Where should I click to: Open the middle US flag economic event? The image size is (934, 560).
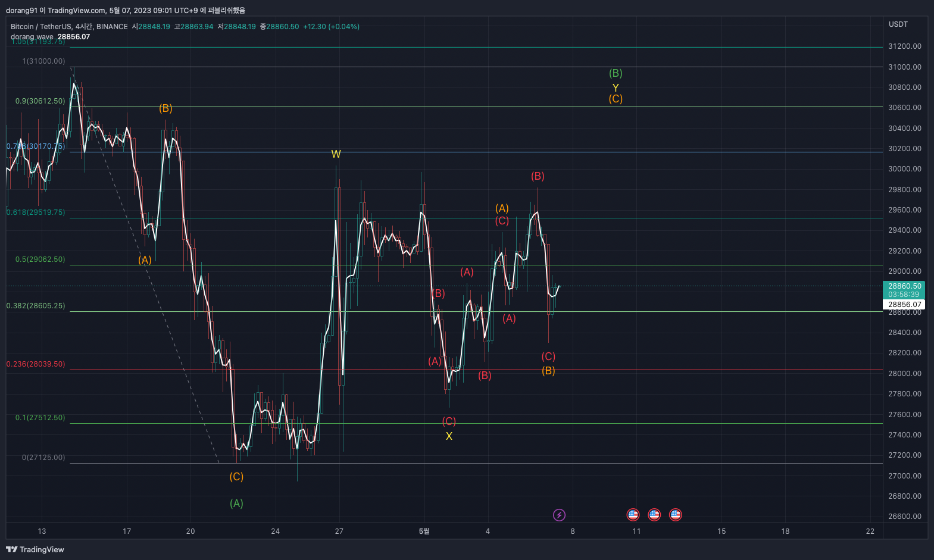tap(654, 515)
